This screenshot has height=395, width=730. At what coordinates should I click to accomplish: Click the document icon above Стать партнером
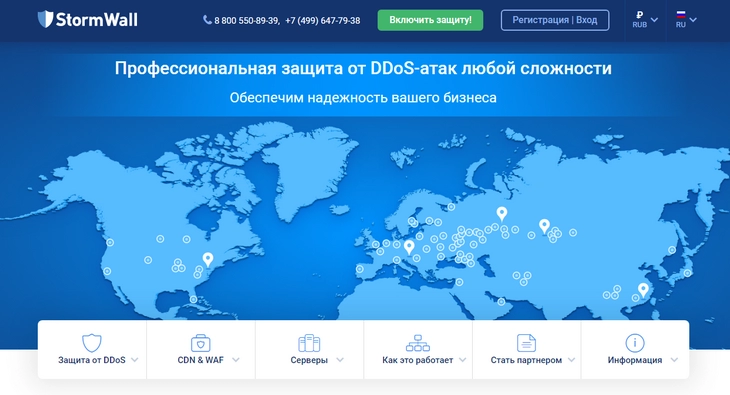(x=526, y=343)
